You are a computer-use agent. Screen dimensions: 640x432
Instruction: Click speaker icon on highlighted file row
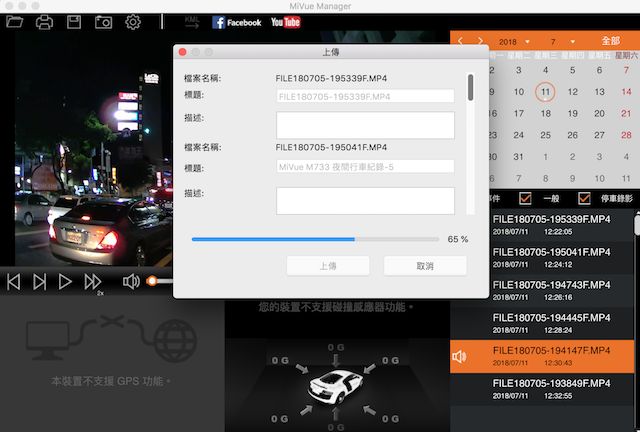click(459, 357)
